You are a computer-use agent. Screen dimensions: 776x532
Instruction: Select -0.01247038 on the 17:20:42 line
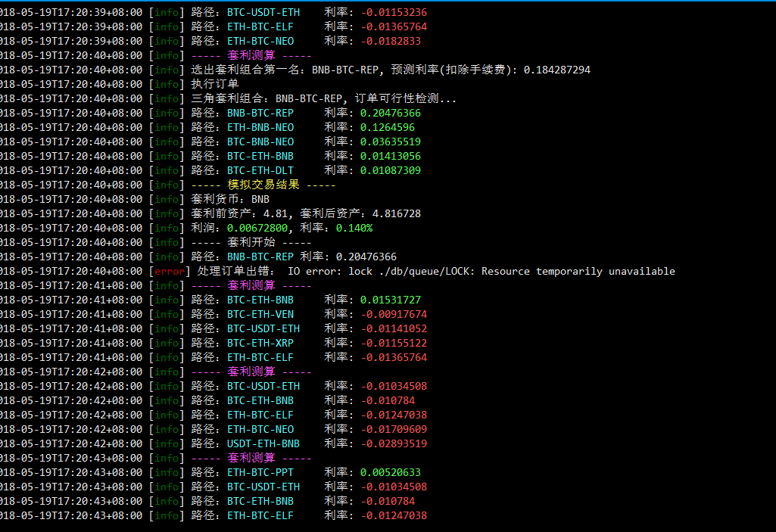tap(394, 415)
